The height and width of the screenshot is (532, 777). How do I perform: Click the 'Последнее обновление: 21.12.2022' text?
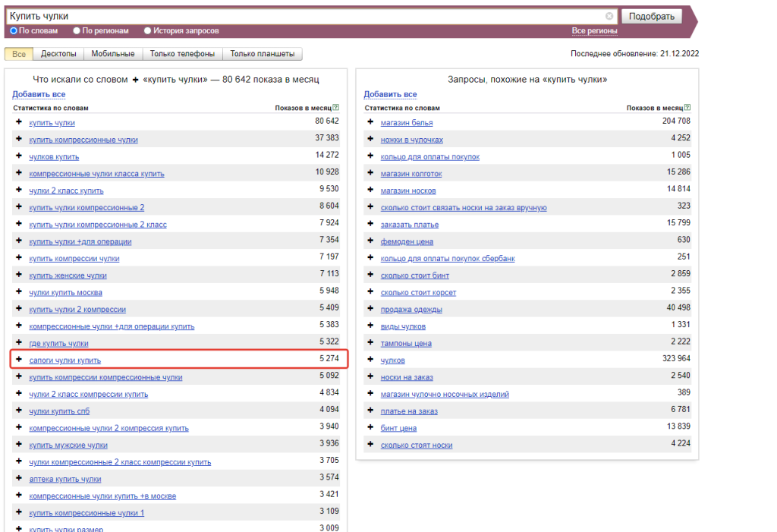point(635,54)
